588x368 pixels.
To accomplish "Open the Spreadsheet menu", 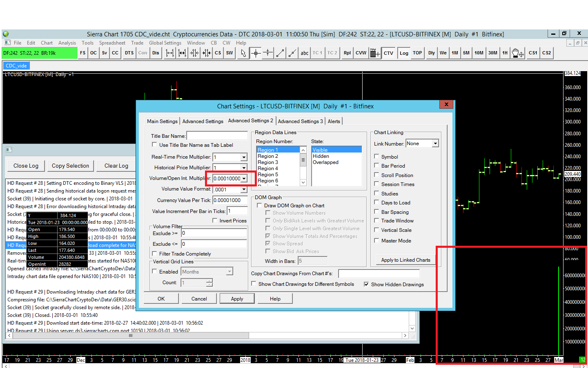I will (x=112, y=43).
